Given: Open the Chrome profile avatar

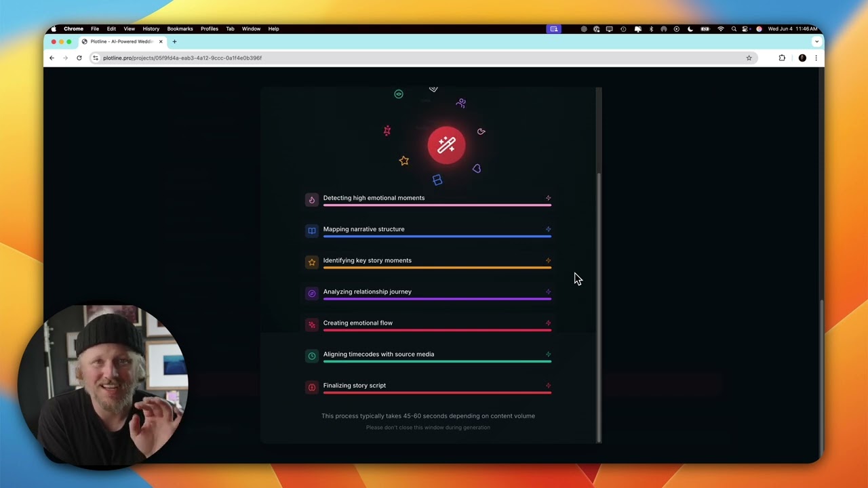Looking at the screenshot, I should coord(802,58).
